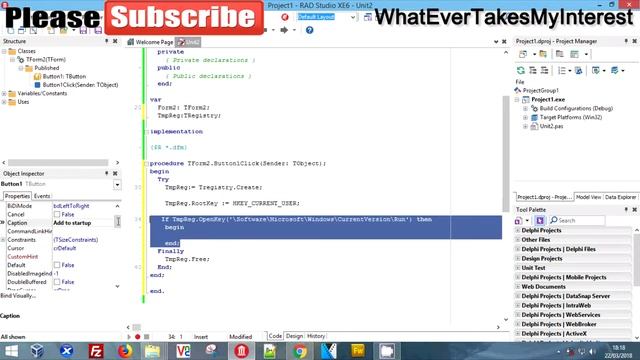
Task: Expand the Constraints property
Action: click(3, 240)
